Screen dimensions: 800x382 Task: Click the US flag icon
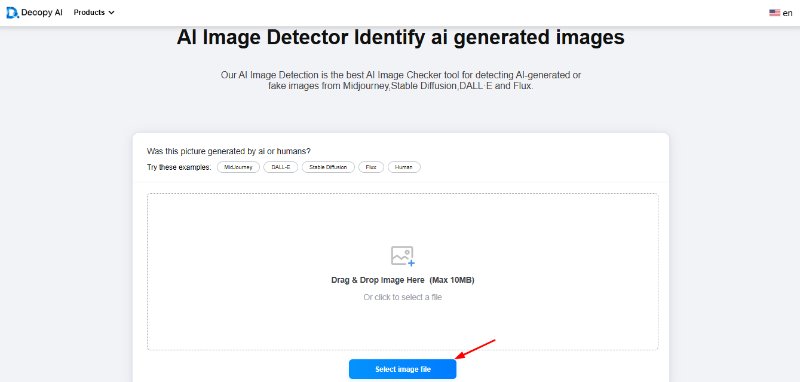[774, 13]
